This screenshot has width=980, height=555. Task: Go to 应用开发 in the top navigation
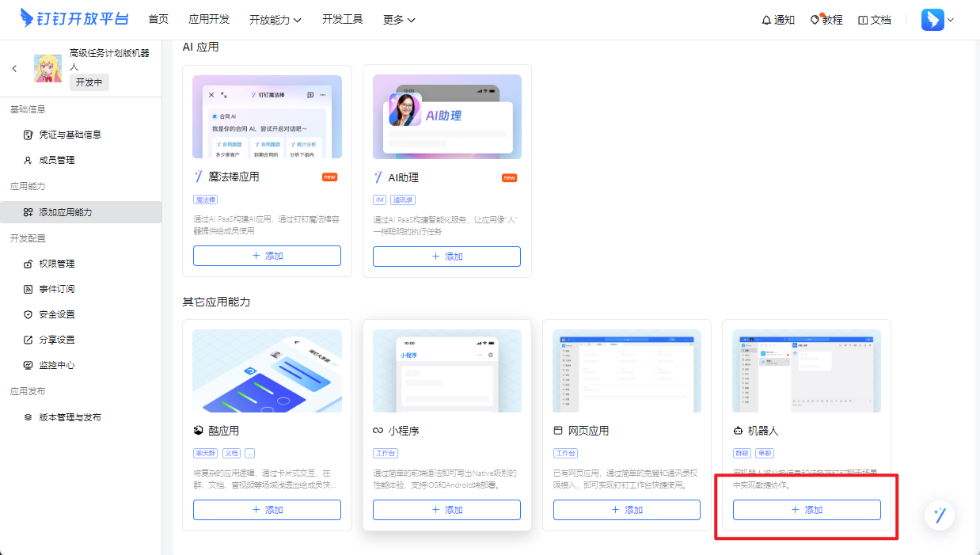tap(209, 19)
